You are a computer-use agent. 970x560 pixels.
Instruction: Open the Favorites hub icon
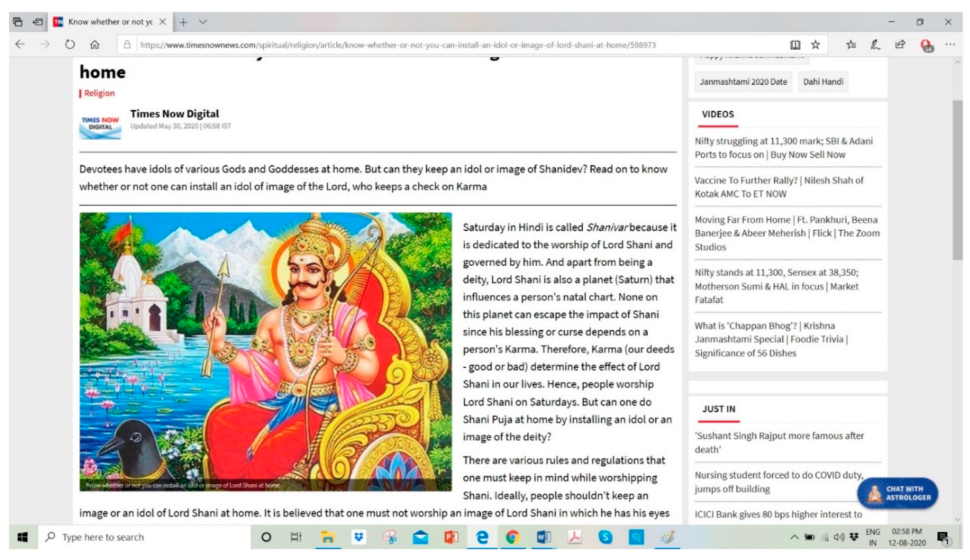(851, 45)
